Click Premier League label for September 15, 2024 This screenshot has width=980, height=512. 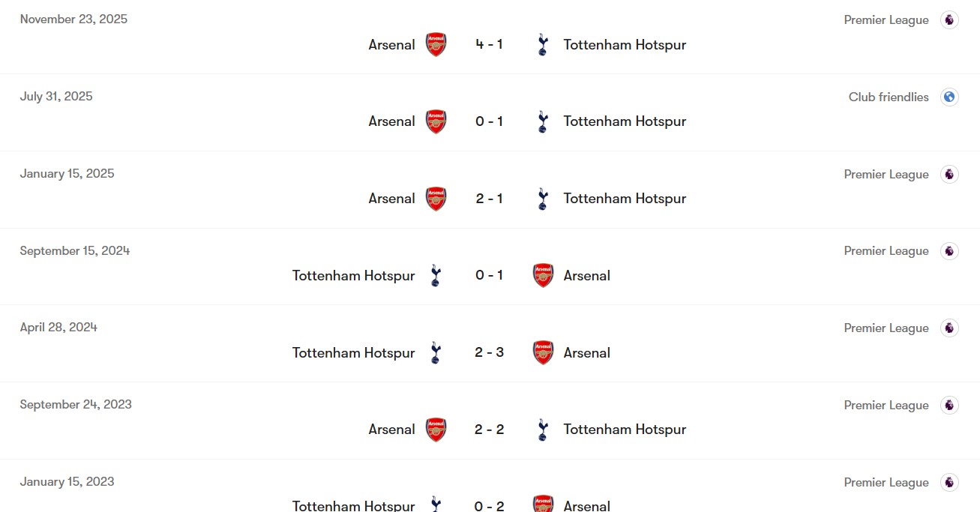tap(886, 251)
